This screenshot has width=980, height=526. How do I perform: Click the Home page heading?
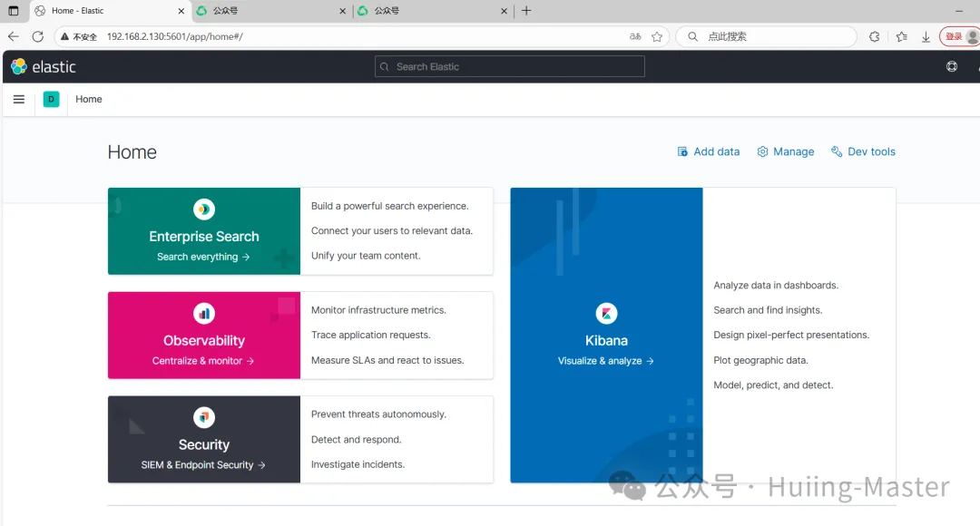click(x=132, y=152)
